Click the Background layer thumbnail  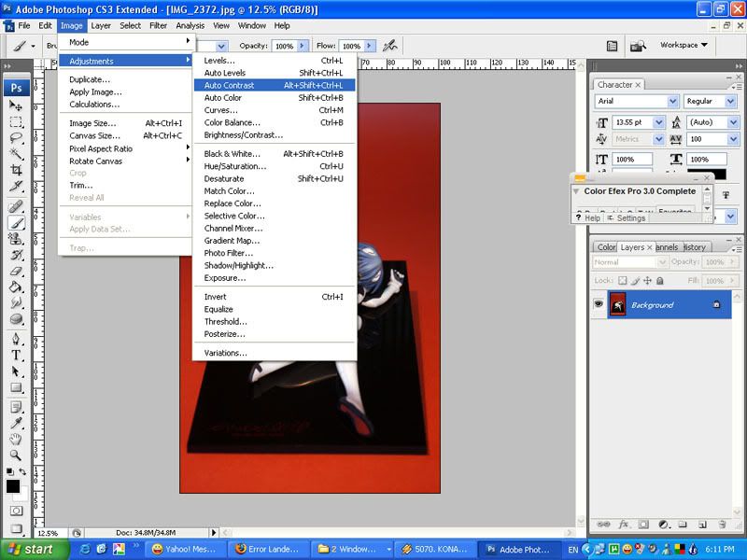(618, 305)
